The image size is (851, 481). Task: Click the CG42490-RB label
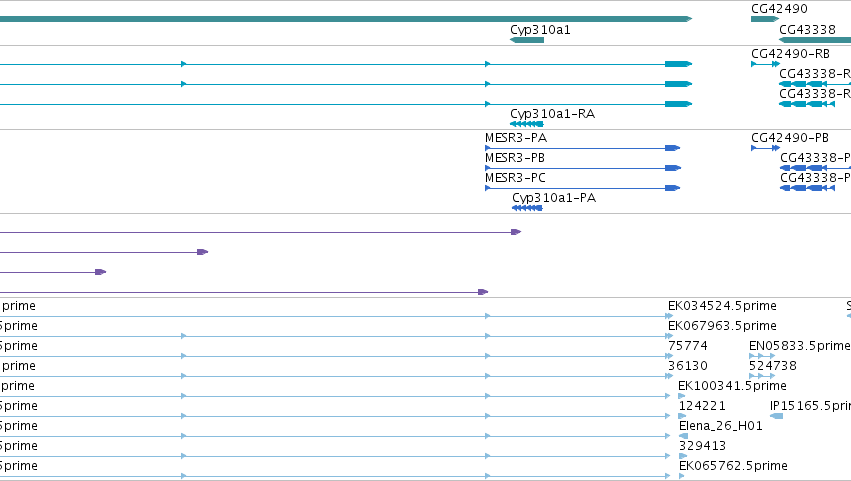(x=790, y=54)
